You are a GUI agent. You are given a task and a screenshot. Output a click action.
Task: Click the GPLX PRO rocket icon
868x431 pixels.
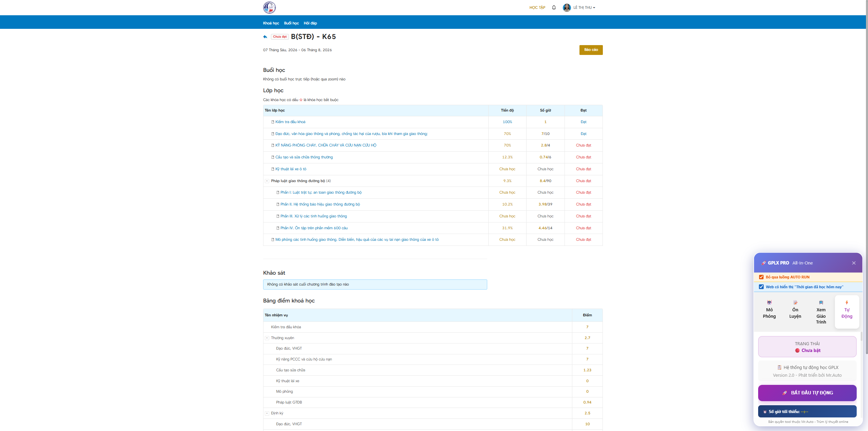tap(764, 263)
